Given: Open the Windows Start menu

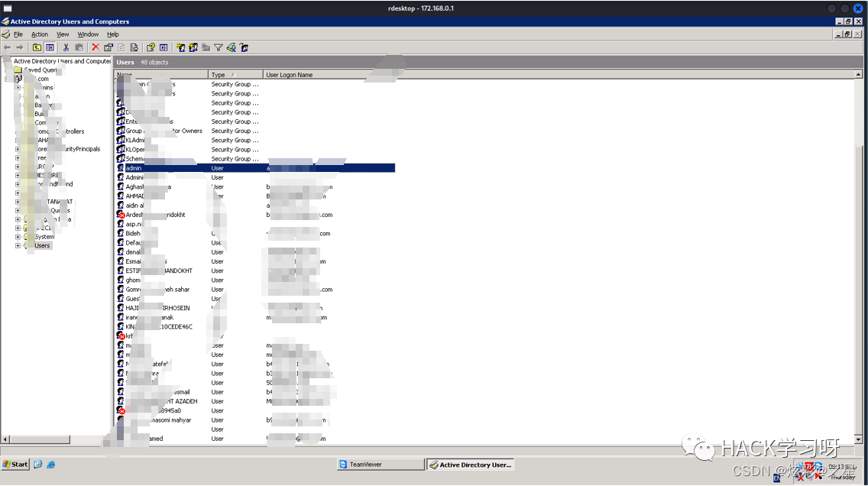Looking at the screenshot, I should point(15,465).
